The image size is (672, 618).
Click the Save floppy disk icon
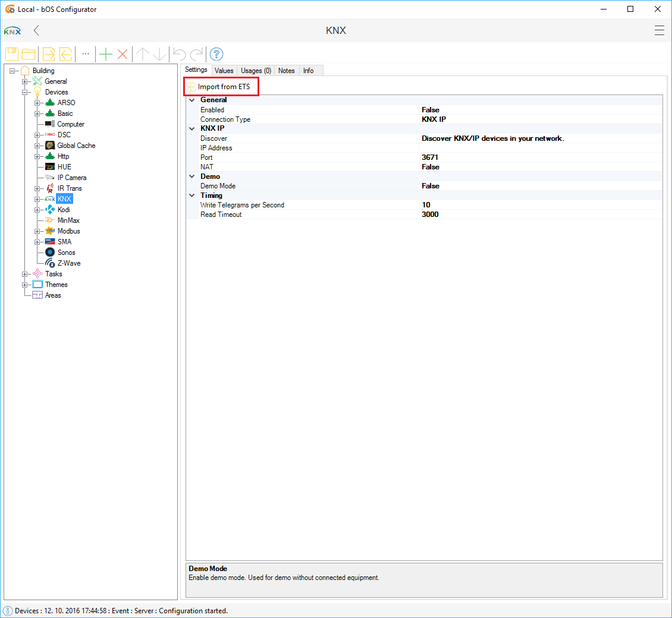click(12, 54)
